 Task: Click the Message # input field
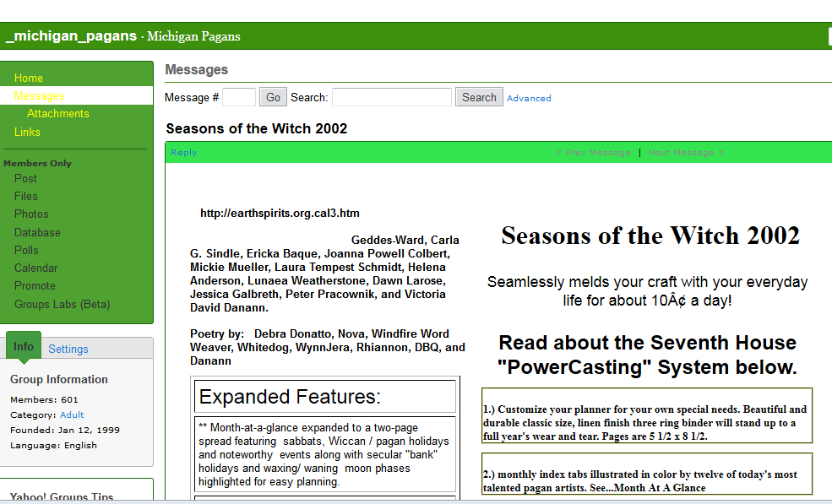click(x=239, y=97)
